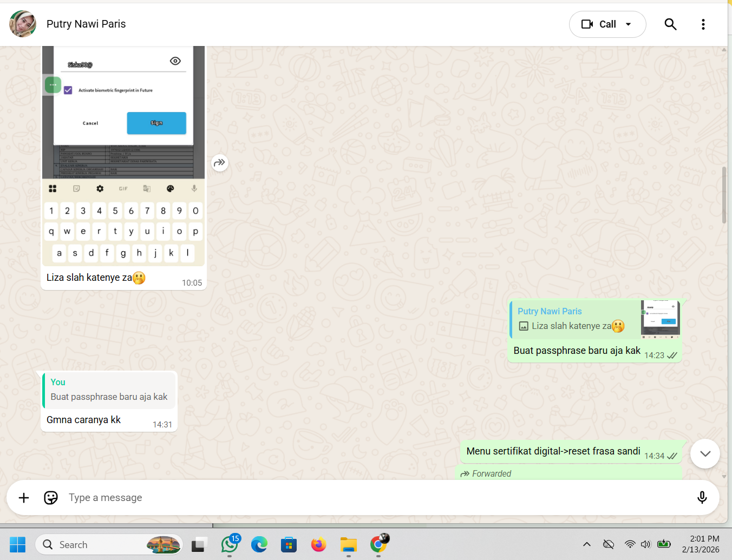Screen dimensions: 732x560
Task: Expand the Call dropdown button
Action: [x=628, y=24]
